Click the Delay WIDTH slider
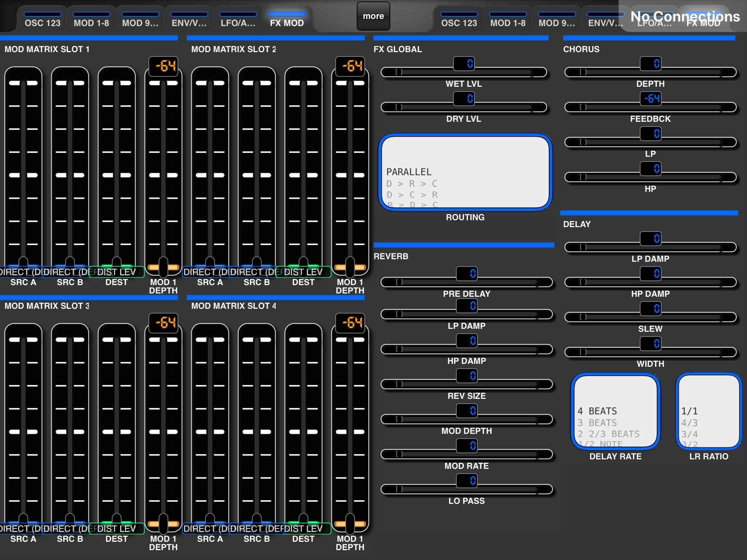Viewport: 747px width, 560px height. [x=651, y=352]
